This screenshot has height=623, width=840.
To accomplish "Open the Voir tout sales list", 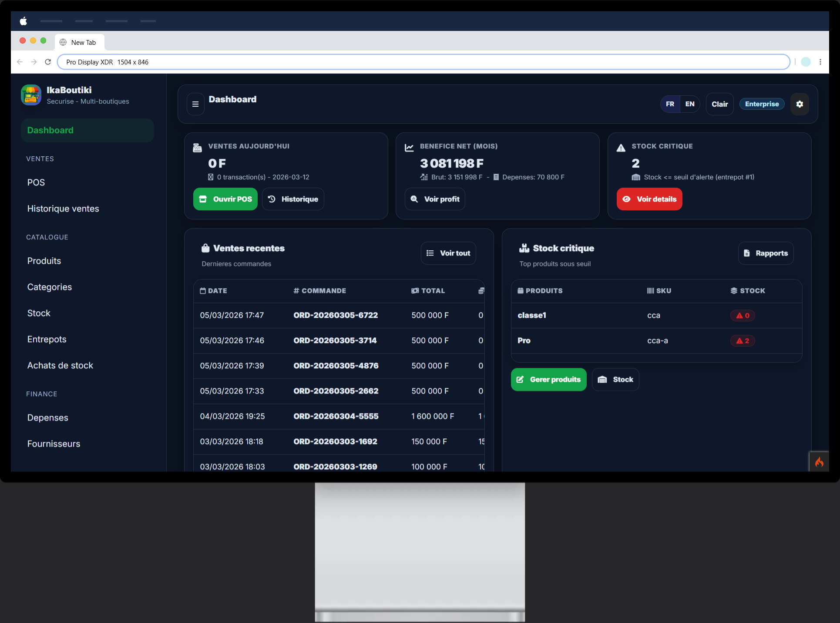I will point(448,253).
